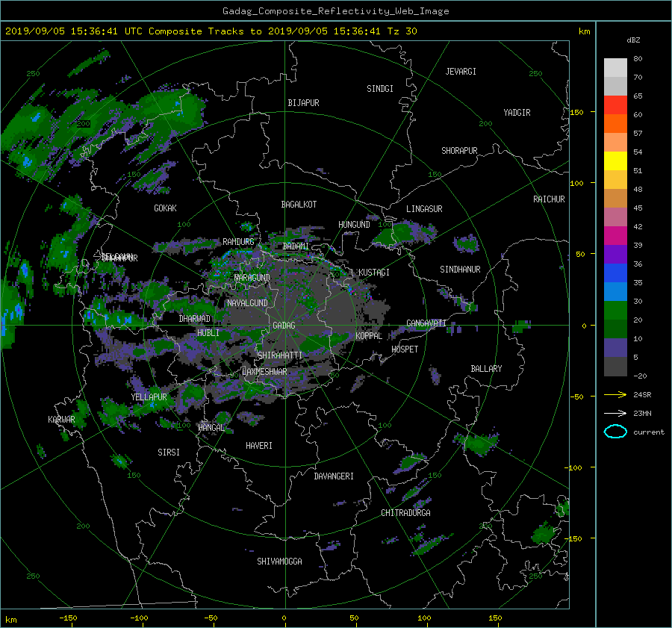Click the red 65 dBZ legend swatch
Screen dimensions: 672x628
pos(615,105)
